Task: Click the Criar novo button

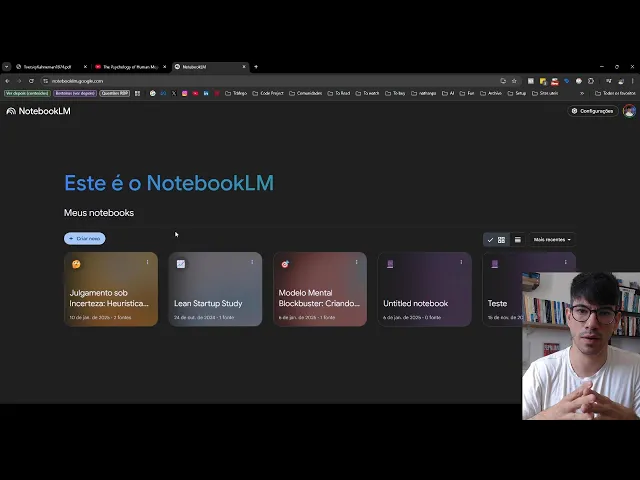Action: click(x=84, y=238)
